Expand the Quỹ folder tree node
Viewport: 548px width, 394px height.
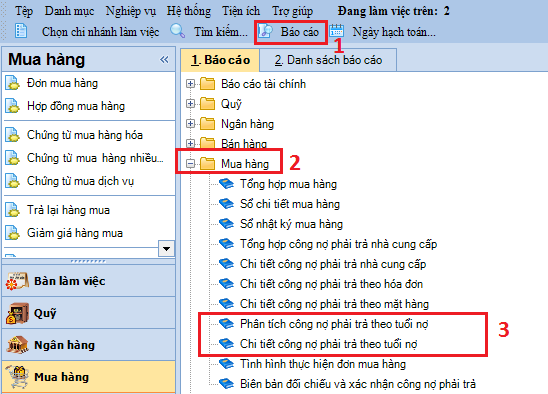(x=190, y=103)
